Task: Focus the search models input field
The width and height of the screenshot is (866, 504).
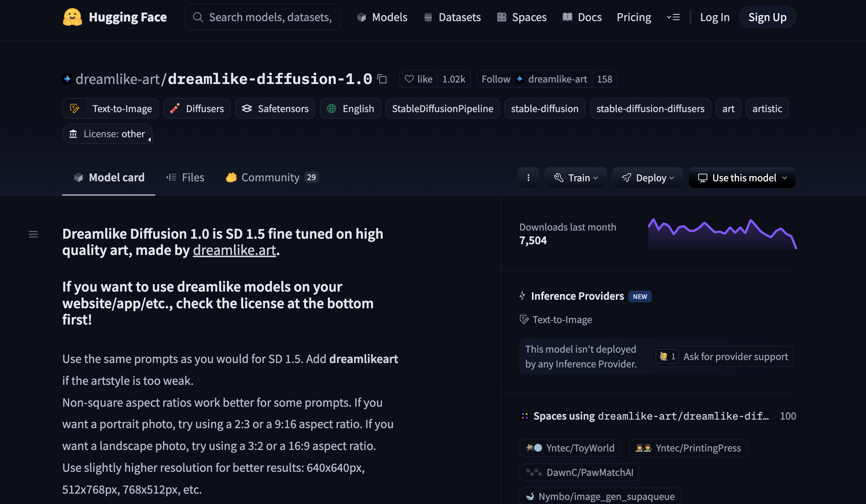Action: click(x=269, y=17)
